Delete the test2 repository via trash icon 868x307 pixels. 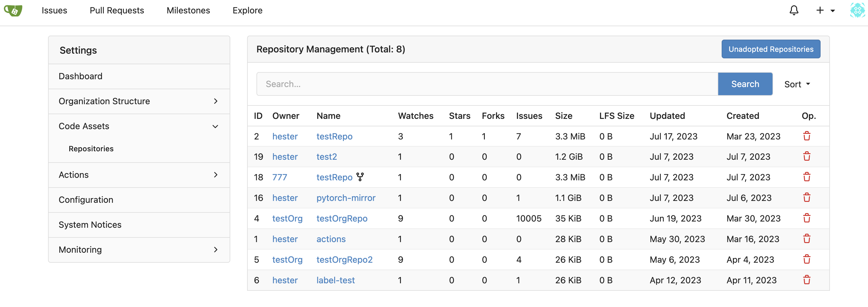807,157
